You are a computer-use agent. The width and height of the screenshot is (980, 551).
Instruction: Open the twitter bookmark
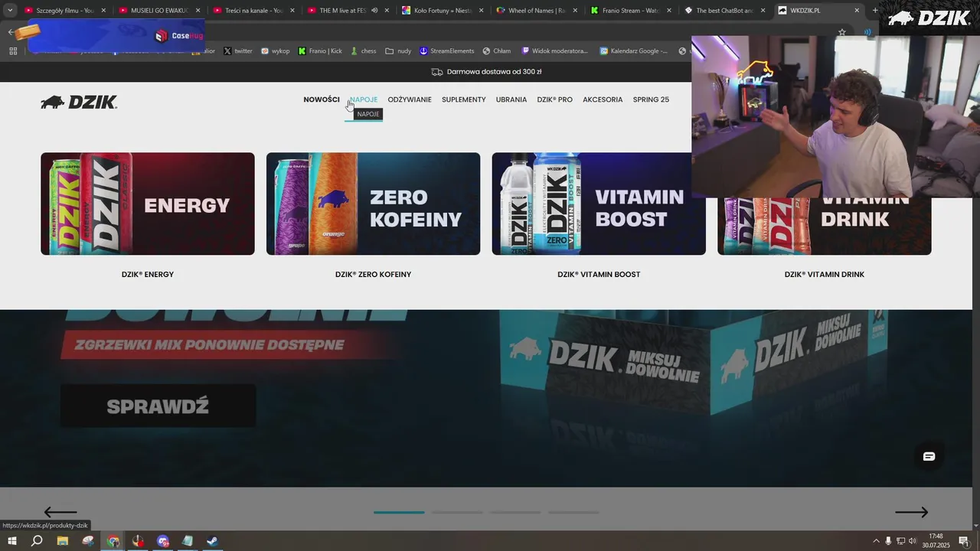coord(238,51)
